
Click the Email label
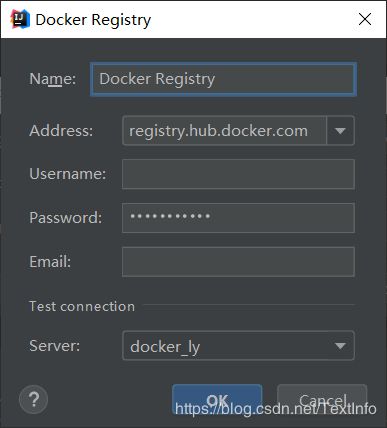[x=50, y=261]
